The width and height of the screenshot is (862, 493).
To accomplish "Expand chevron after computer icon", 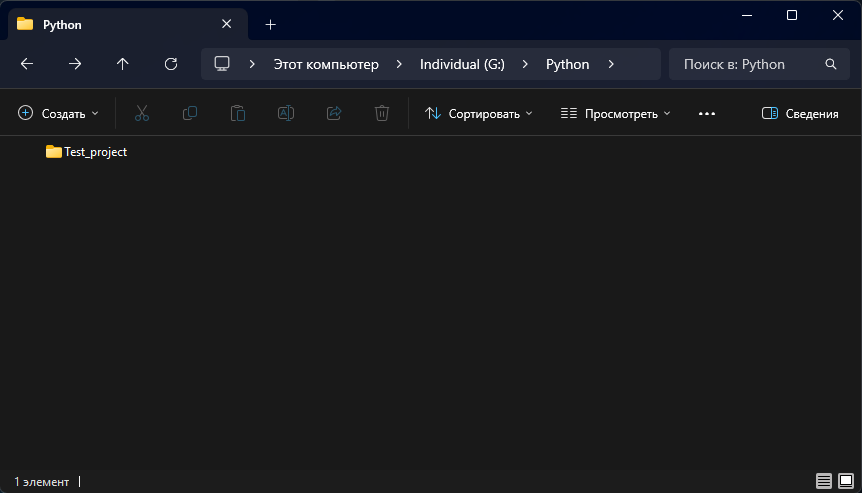I will [x=252, y=64].
